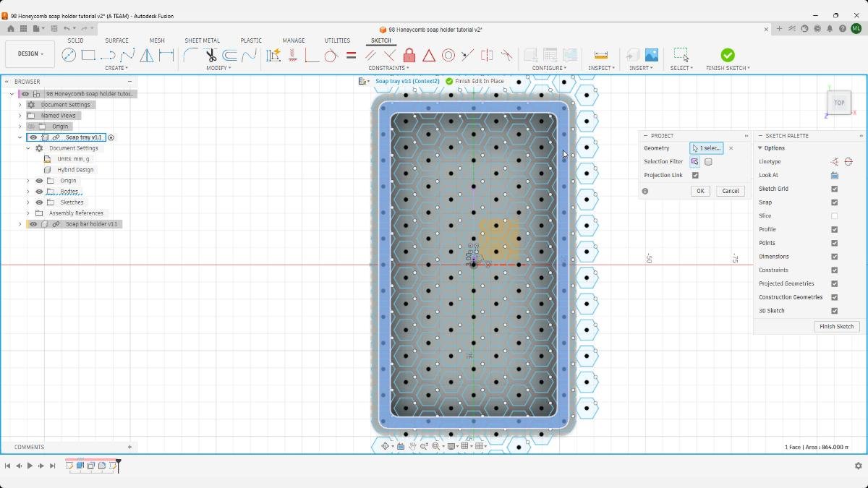This screenshot has width=868, height=488.
Task: Switch to the SOLID tab
Action: tap(75, 40)
